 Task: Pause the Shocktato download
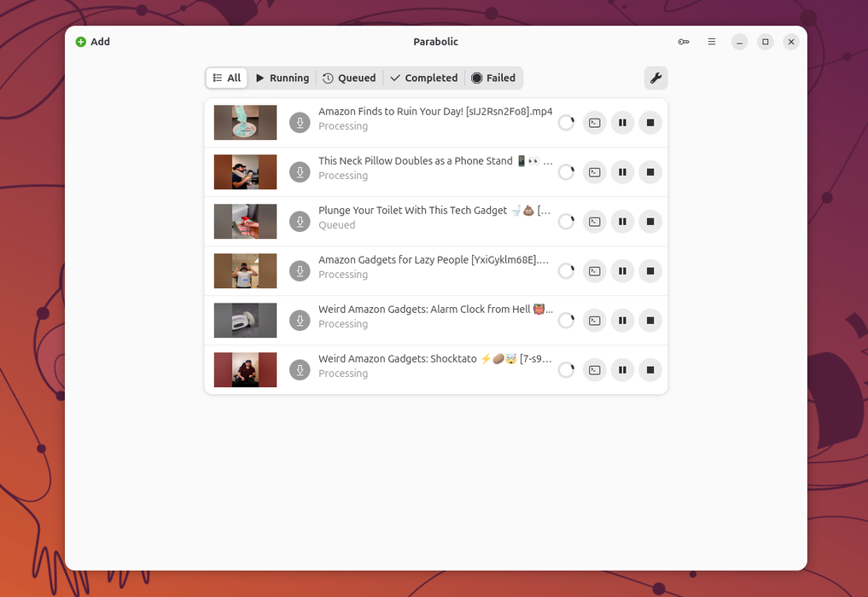point(622,370)
